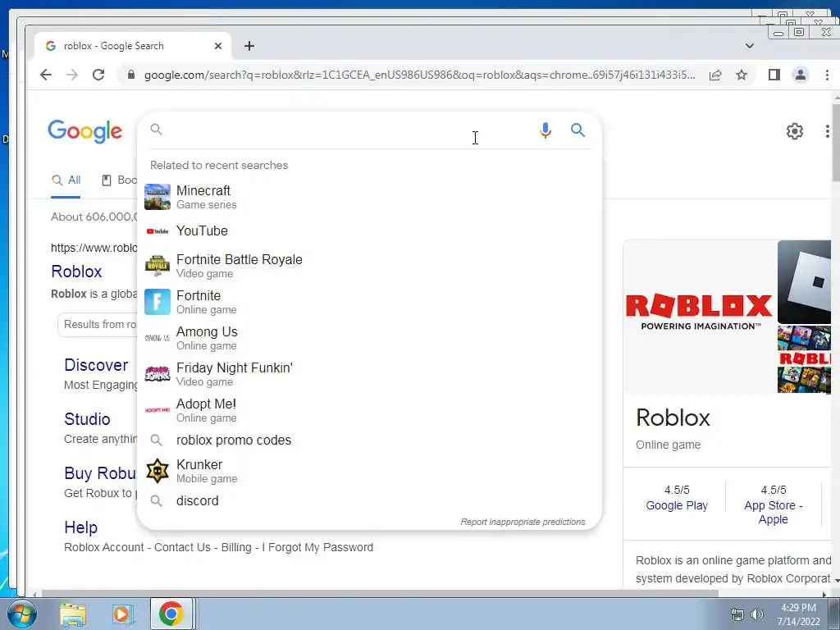The width and height of the screenshot is (840, 630).
Task: Select the YouTube suggestion
Action: point(369,231)
